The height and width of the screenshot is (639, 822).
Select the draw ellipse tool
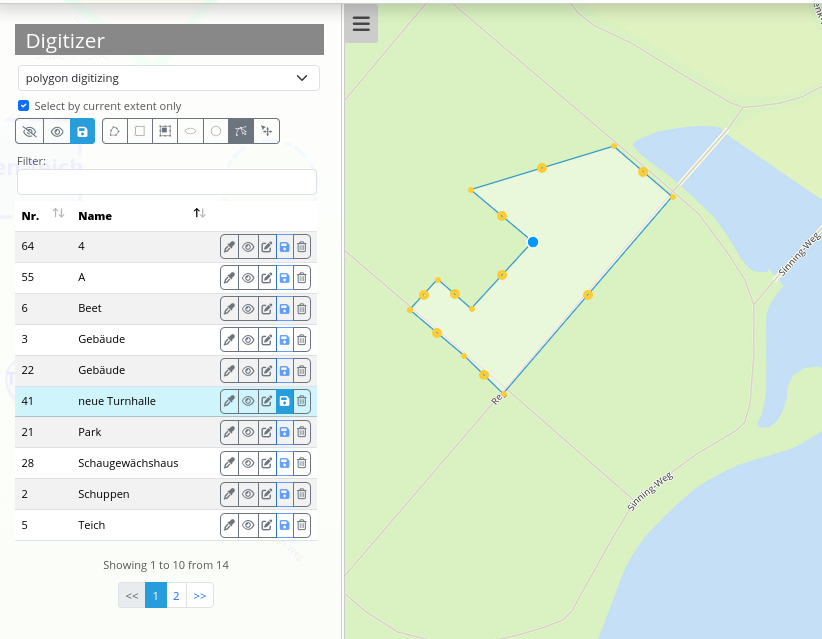tap(190, 131)
